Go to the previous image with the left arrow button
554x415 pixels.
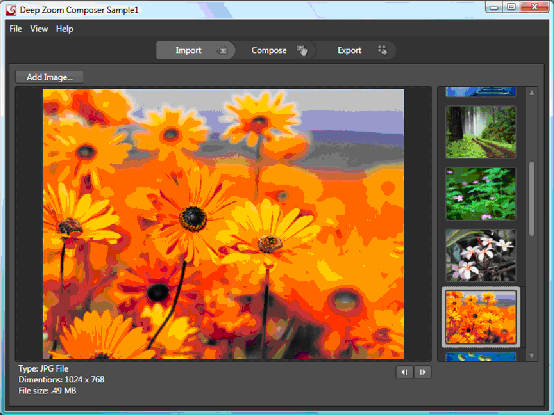405,372
